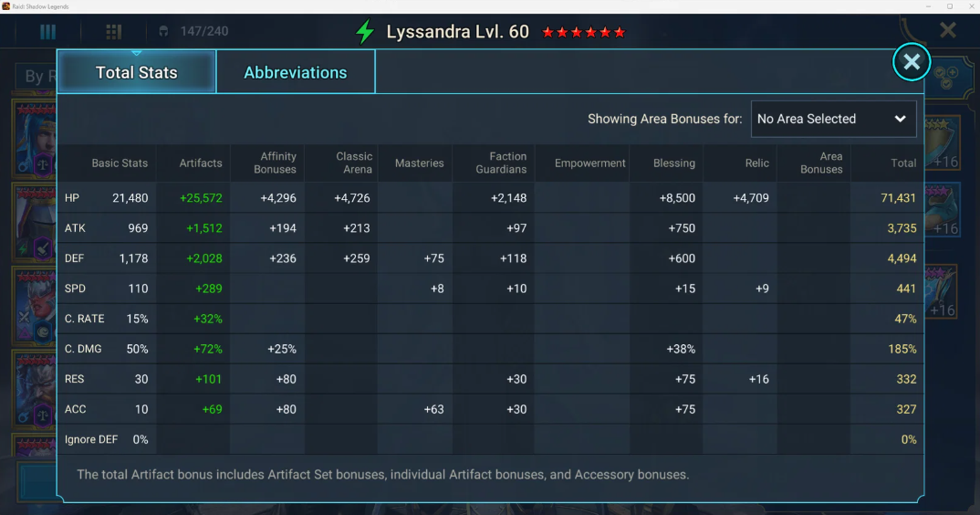This screenshot has width=980, height=515.
Task: Click the HP blessing bonus +8,500
Action: (677, 198)
